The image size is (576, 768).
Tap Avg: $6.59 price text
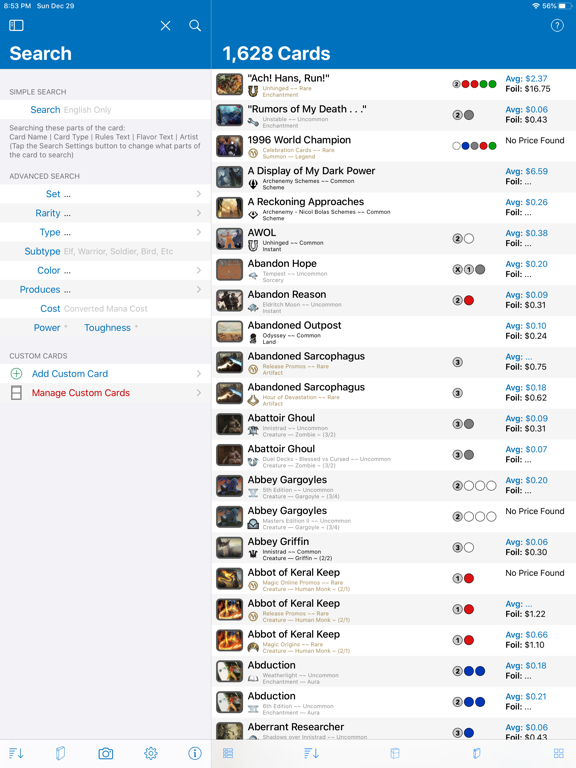tap(527, 171)
